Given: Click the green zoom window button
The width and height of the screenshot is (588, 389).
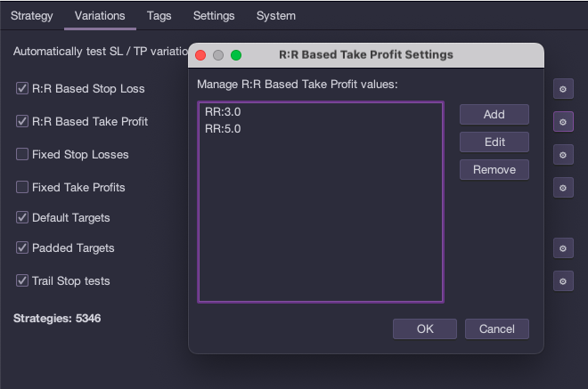Looking at the screenshot, I should 236,55.
